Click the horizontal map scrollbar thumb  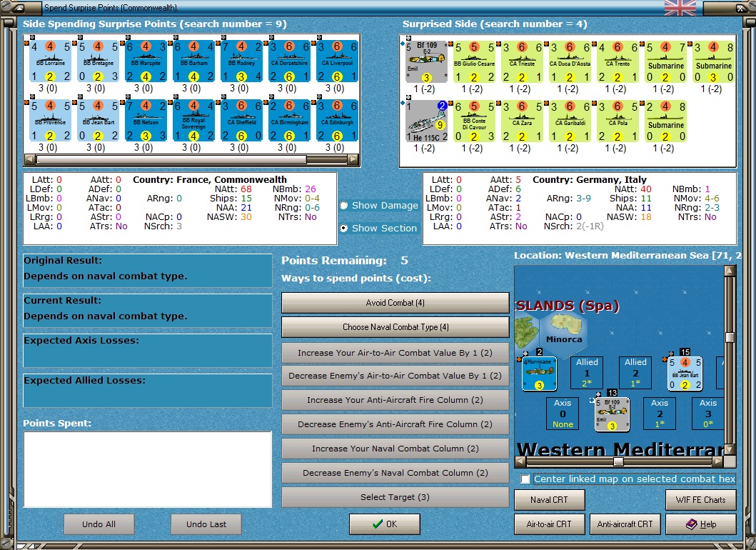click(x=618, y=461)
